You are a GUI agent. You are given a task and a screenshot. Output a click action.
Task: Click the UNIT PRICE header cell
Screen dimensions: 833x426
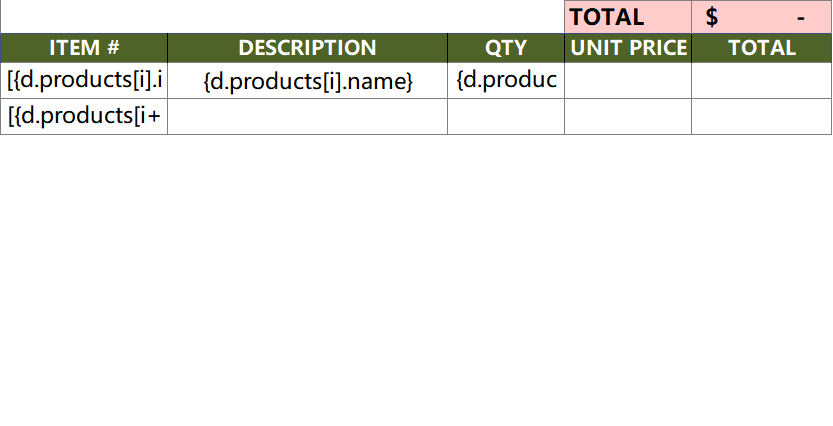tap(628, 48)
